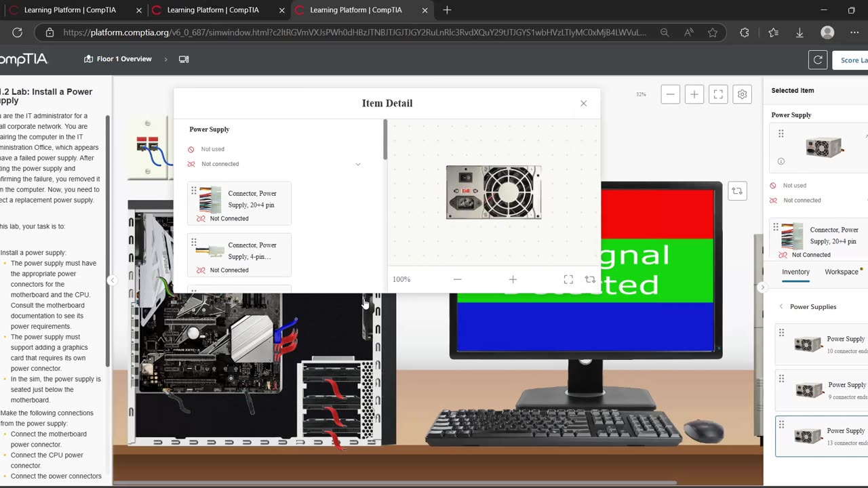Open browser downloads icon

(800, 33)
